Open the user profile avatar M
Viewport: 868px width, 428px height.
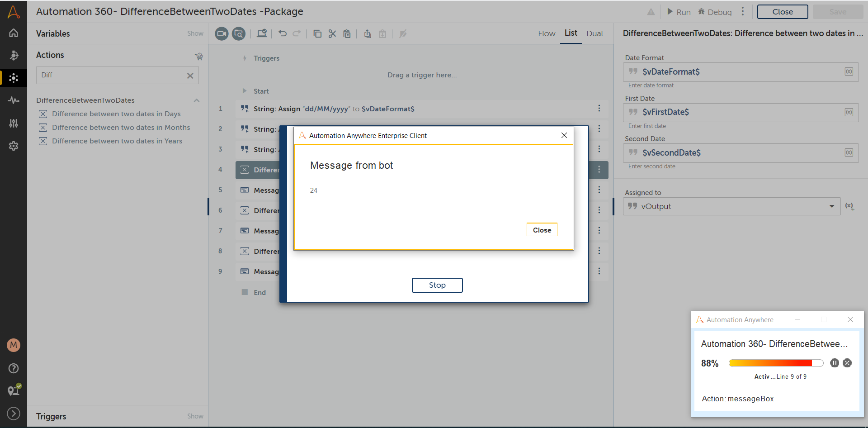(x=14, y=345)
